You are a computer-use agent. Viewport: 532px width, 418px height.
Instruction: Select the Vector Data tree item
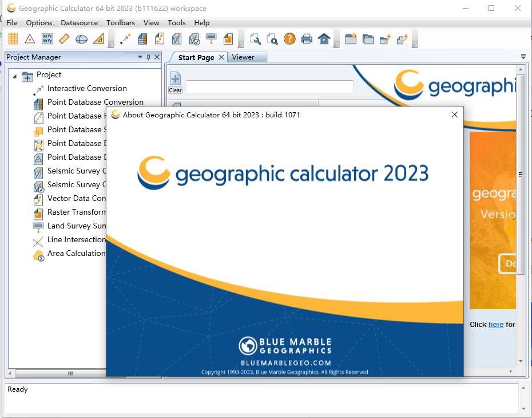click(x=76, y=198)
